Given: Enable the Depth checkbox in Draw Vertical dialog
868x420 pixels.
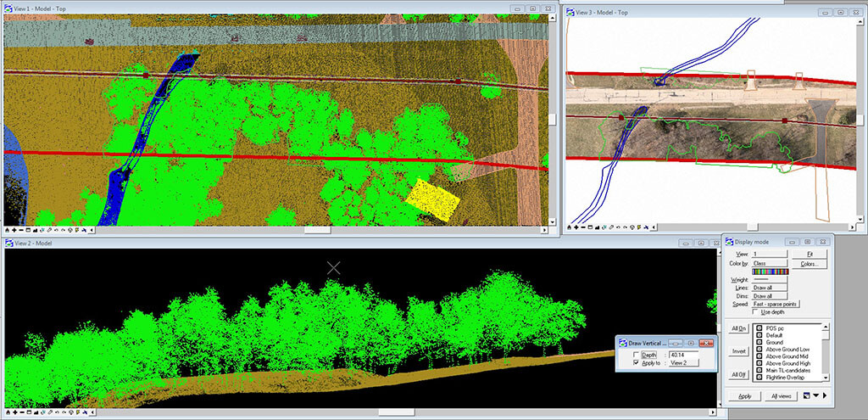Looking at the screenshot, I should 637,355.
